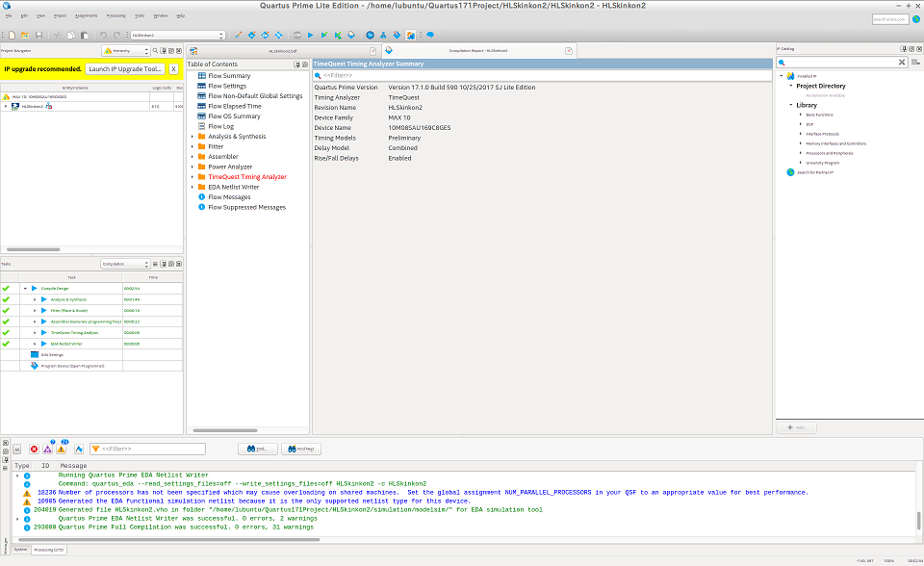The width and height of the screenshot is (924, 566).
Task: Open the Assignment Editor pencil icon
Action: point(238,36)
